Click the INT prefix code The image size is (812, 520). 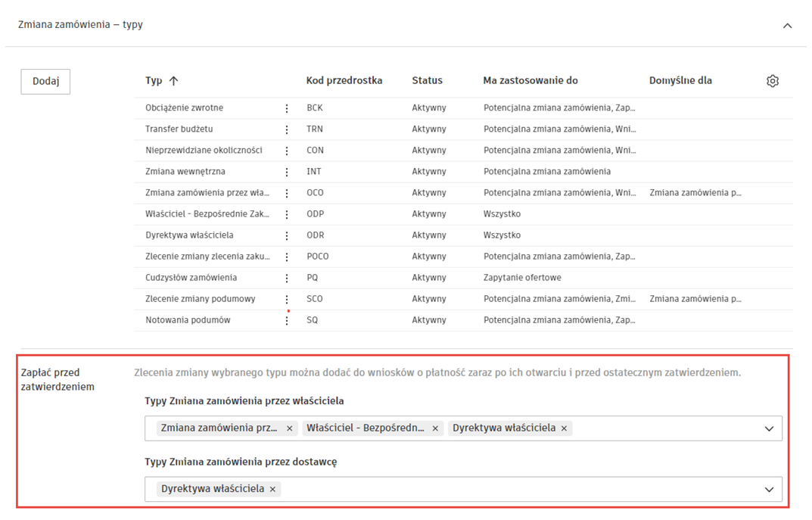(314, 171)
